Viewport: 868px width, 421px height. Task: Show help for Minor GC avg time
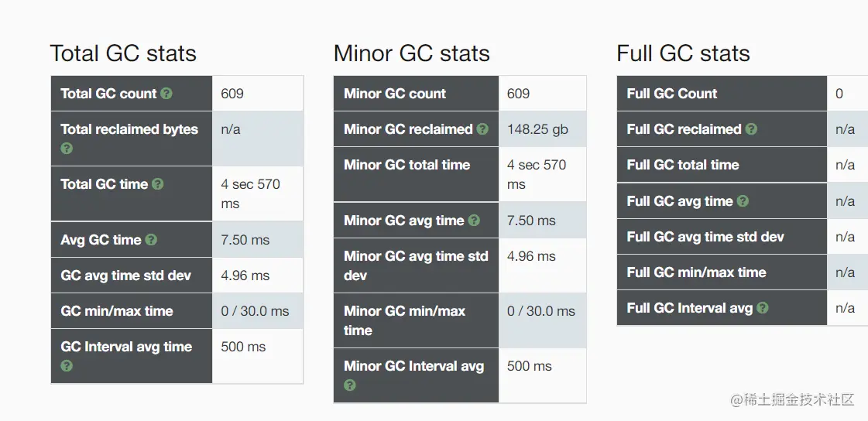(x=474, y=221)
